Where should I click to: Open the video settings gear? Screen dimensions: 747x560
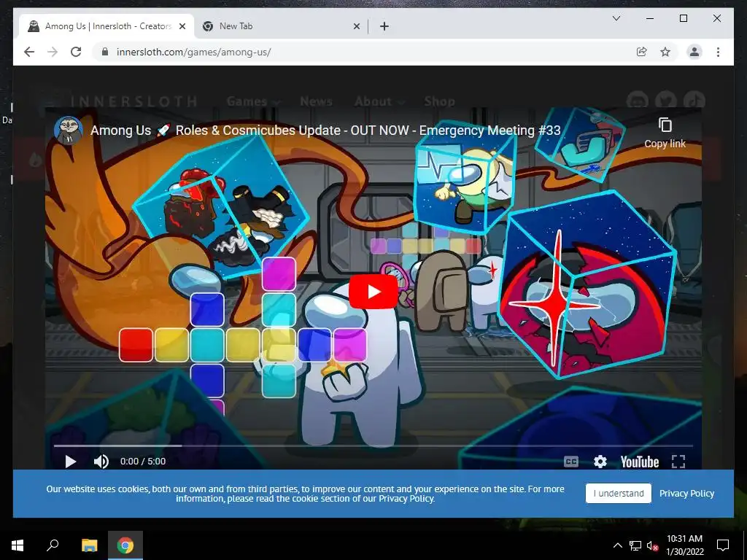600,462
